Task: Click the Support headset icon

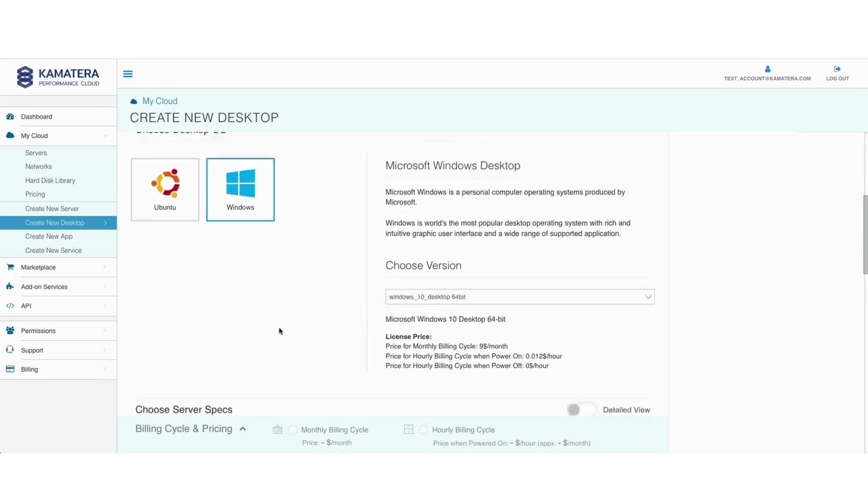Action: [10, 350]
